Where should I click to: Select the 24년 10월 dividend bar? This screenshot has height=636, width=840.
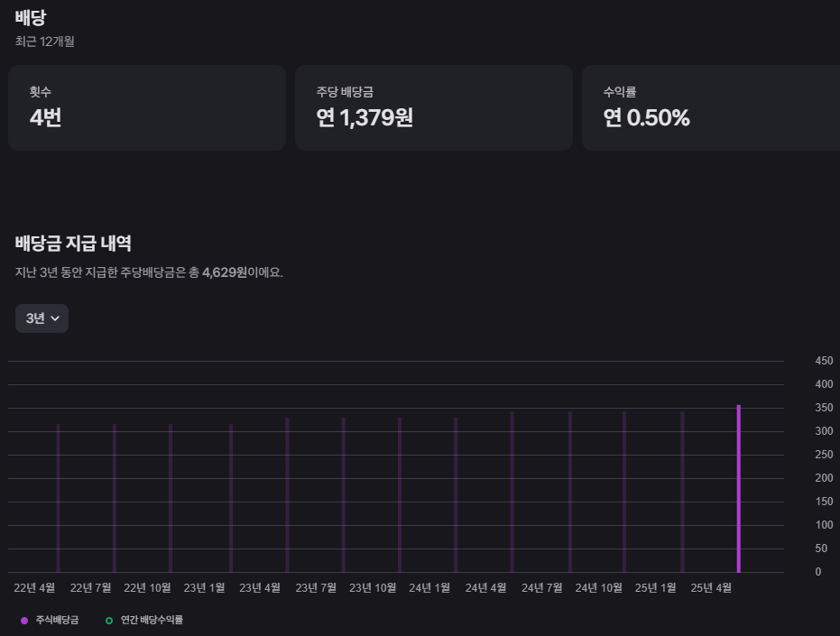[624, 492]
